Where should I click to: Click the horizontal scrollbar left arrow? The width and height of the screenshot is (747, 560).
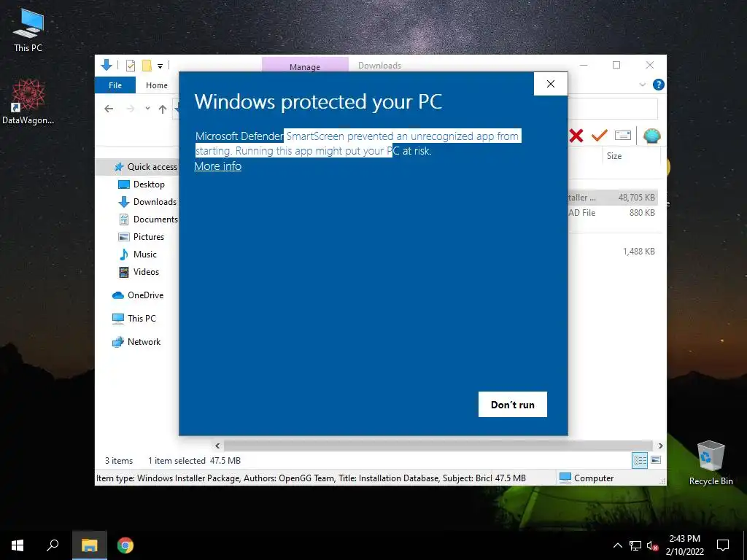217,446
